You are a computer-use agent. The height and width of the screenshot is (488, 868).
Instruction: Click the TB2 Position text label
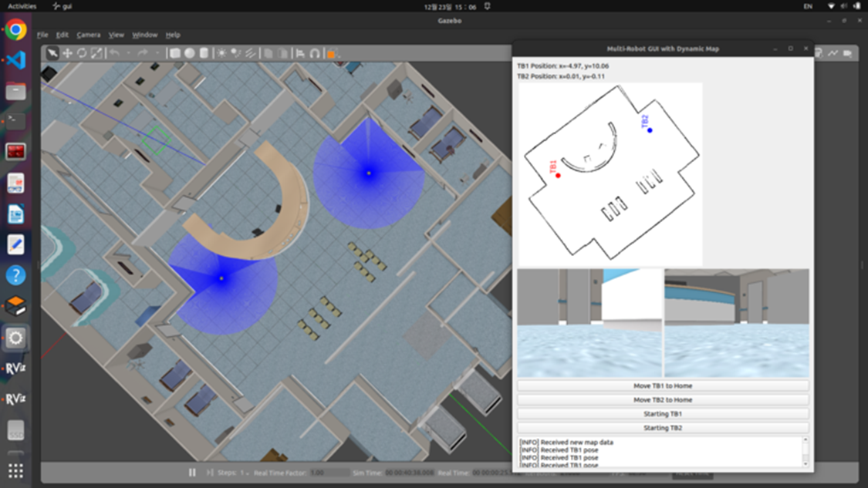tap(561, 76)
